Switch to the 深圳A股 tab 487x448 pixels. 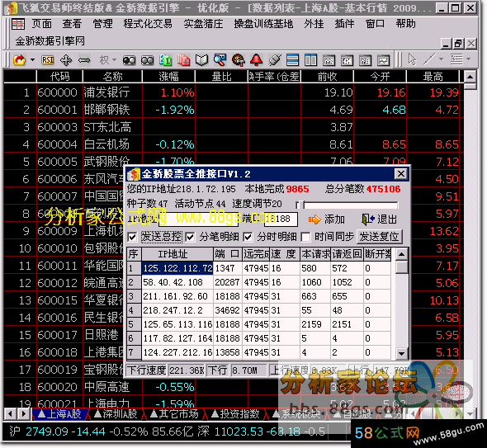[x=116, y=413]
